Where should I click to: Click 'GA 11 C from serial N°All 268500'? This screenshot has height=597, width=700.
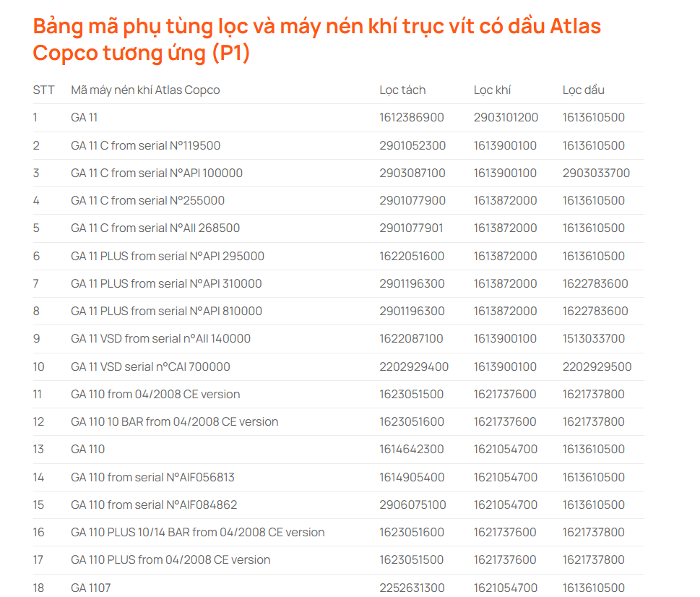tap(155, 228)
